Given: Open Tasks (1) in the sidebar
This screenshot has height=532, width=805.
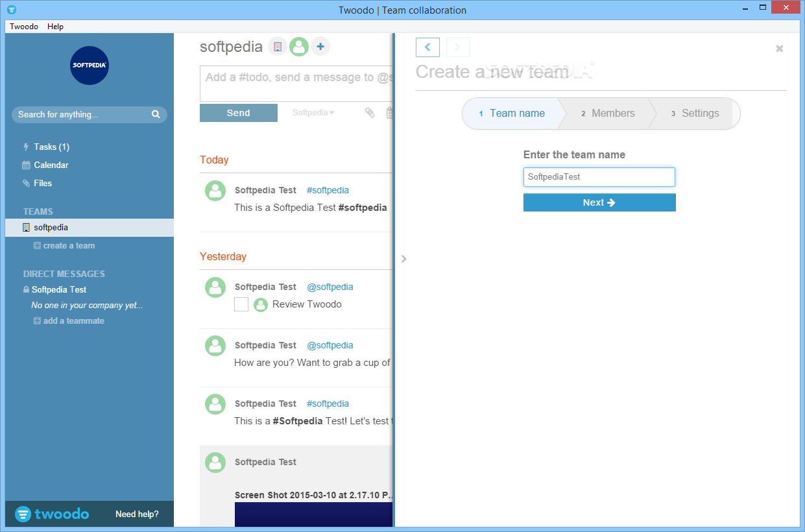Looking at the screenshot, I should tap(51, 147).
